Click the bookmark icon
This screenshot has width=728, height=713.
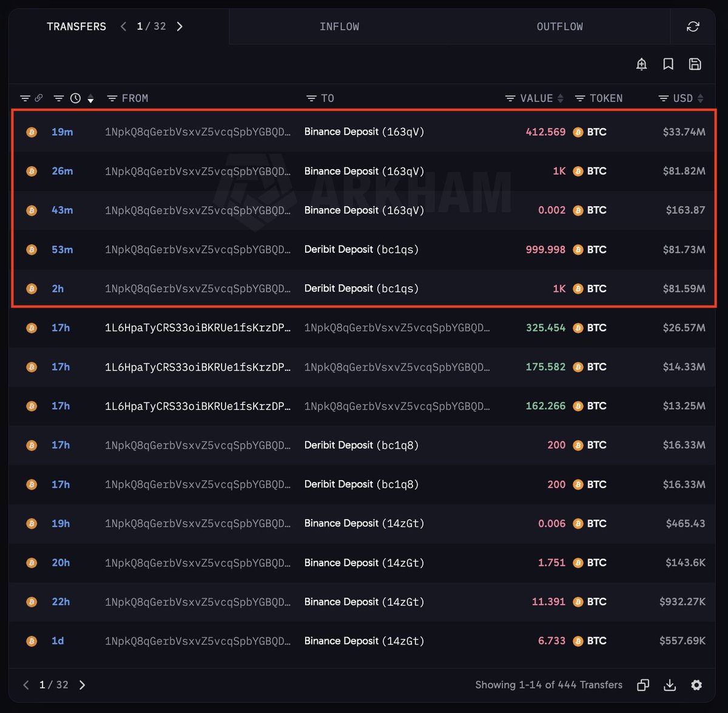(x=668, y=64)
